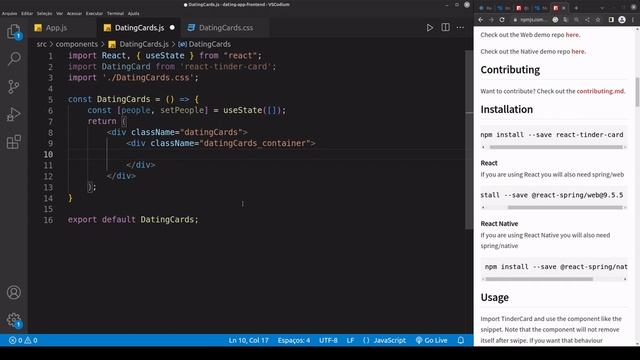Click the 'npm install --save react-tinder-card' command text
This screenshot has width=640, height=360.
pos(552,135)
